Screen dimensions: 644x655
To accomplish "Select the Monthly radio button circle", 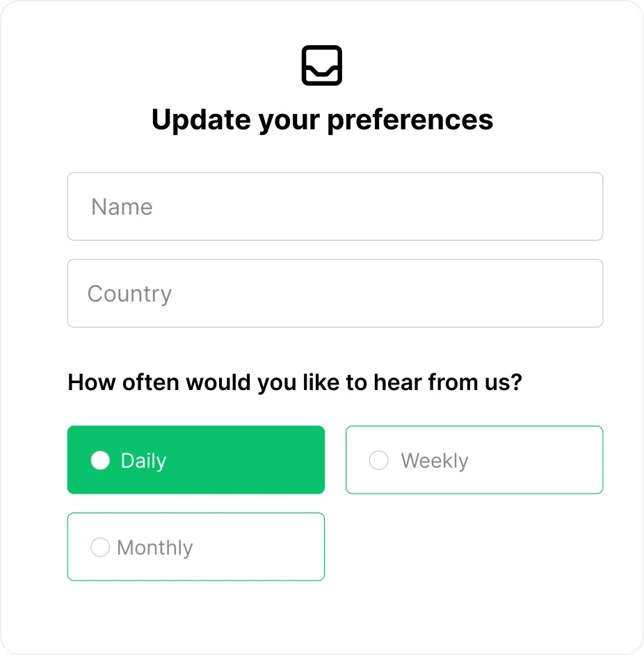I will pyautogui.click(x=100, y=547).
